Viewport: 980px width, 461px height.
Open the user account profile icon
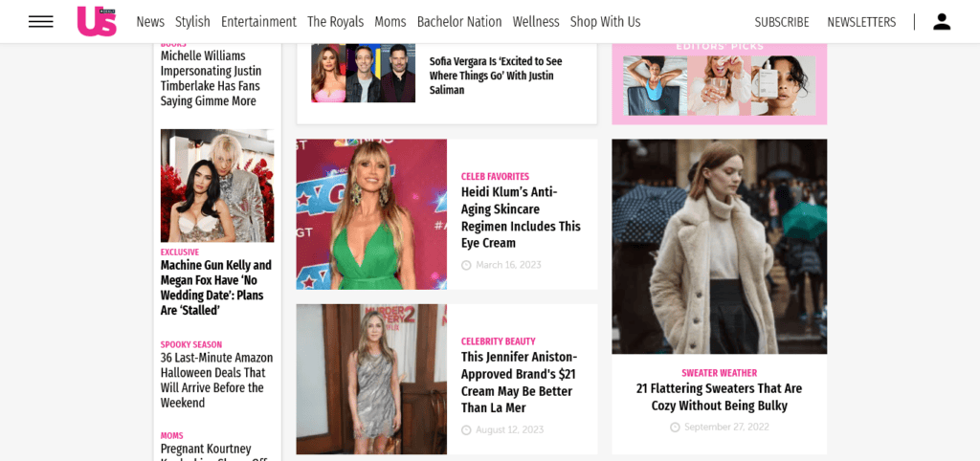(942, 21)
